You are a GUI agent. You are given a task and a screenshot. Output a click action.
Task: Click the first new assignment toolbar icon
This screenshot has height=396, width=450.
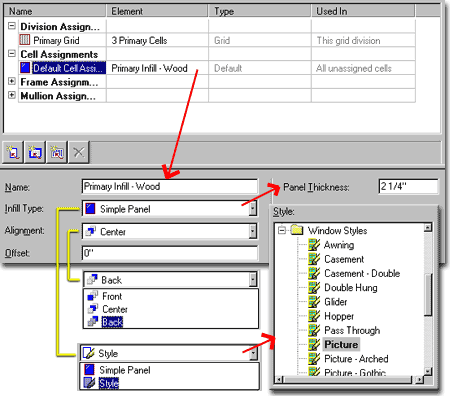click(x=13, y=153)
